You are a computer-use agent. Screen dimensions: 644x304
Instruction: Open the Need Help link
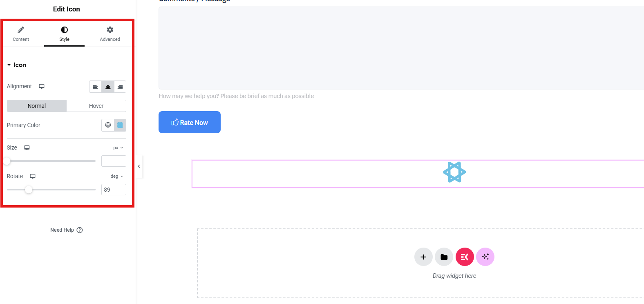pos(66,230)
